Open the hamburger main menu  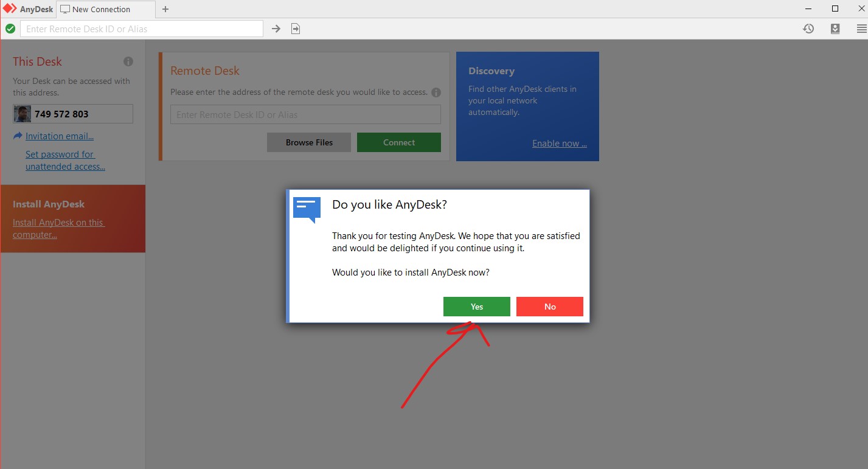[861, 29]
